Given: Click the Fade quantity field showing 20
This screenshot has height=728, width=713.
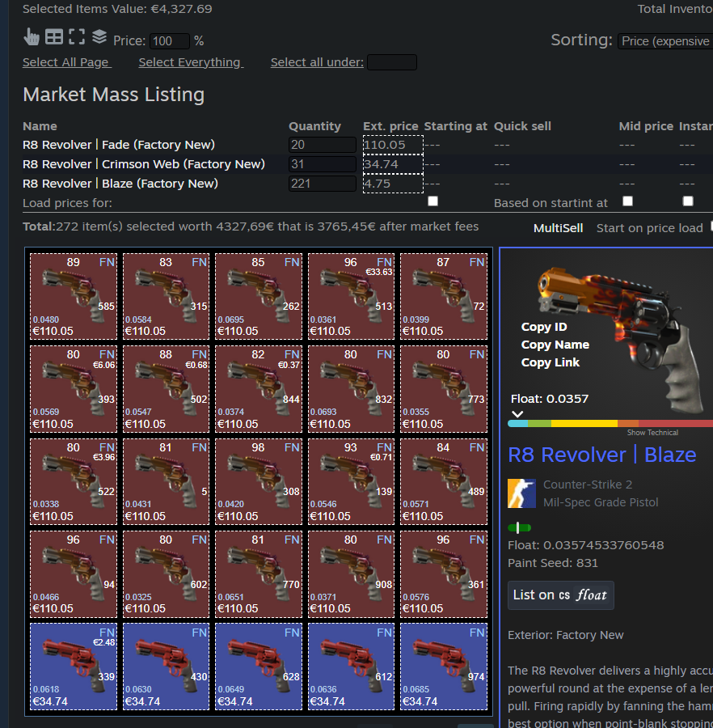Looking at the screenshot, I should 323,145.
